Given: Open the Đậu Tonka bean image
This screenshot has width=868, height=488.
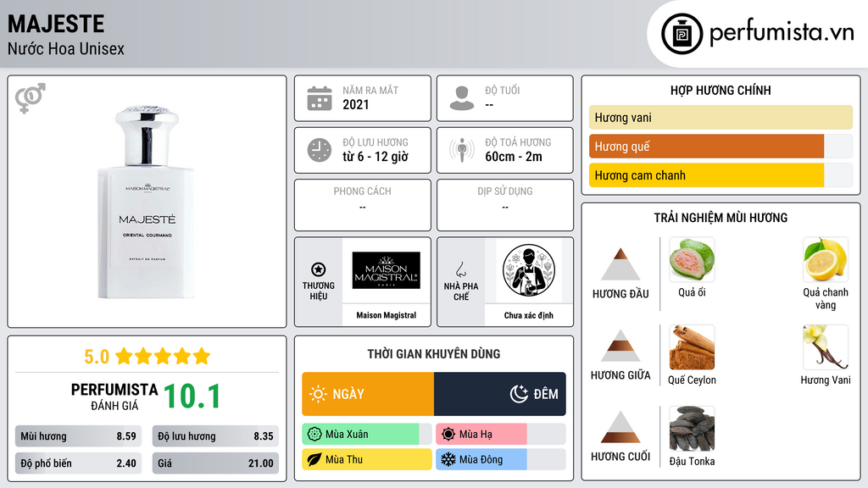Looking at the screenshot, I should pos(692,428).
